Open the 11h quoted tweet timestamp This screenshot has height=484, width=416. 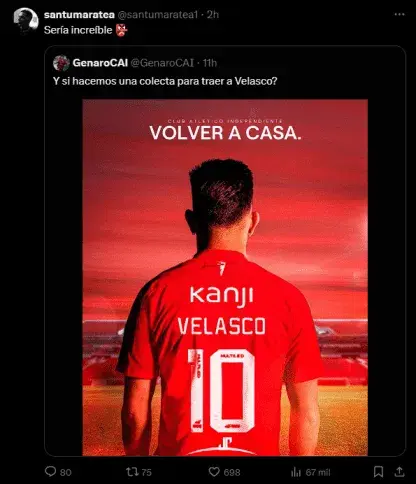tap(210, 63)
